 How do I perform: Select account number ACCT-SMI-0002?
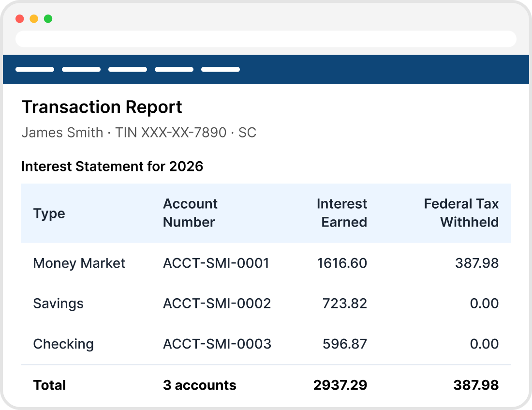coord(217,304)
